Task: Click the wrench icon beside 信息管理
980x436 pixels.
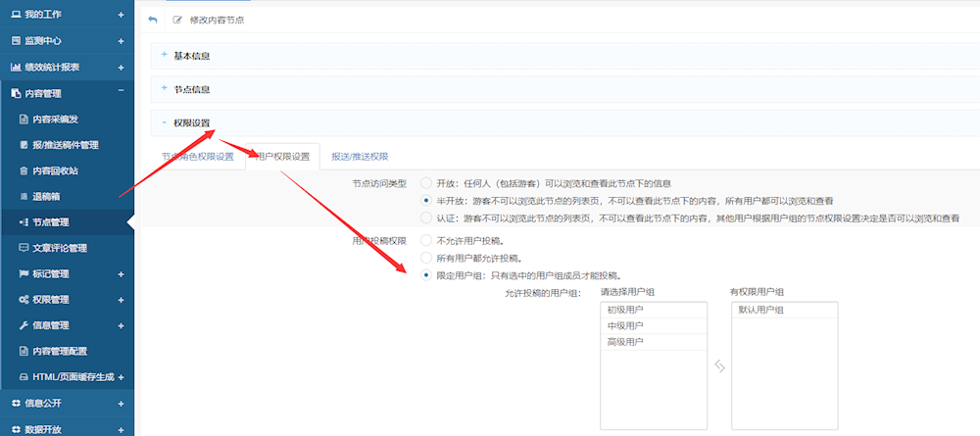Action: coord(24,325)
